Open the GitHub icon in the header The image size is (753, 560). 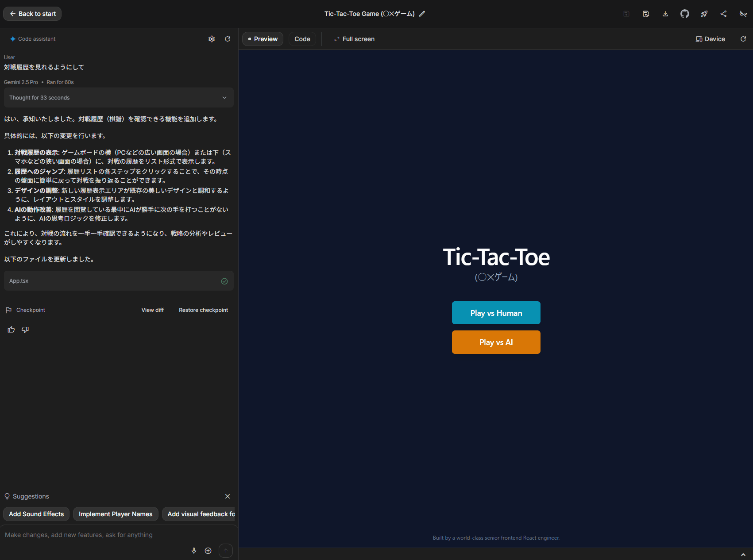(685, 14)
